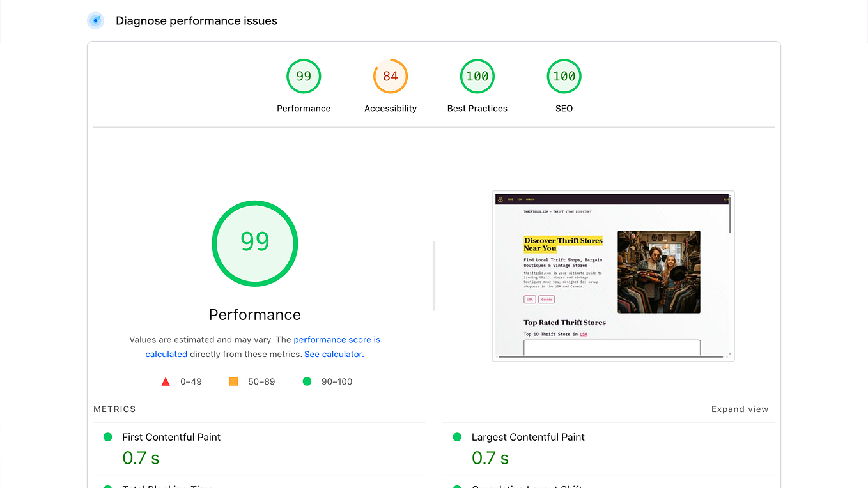868x488 pixels.
Task: Click the SEO gauge showing 100
Action: (x=564, y=76)
